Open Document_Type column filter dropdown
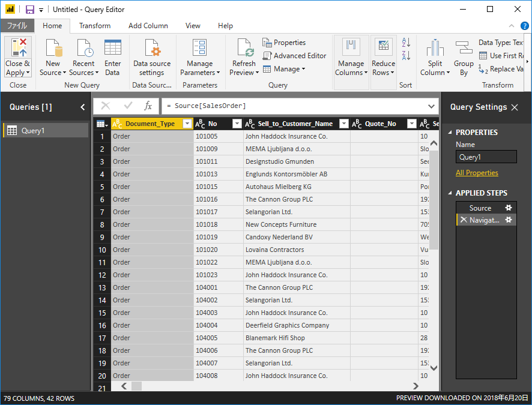The height and width of the screenshot is (405, 532). pyautogui.click(x=187, y=124)
